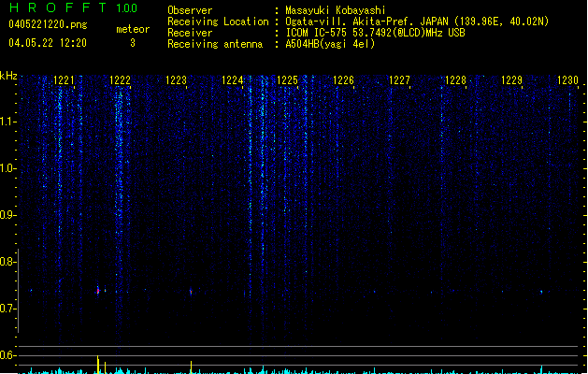Click the Receiver label

click(x=190, y=33)
